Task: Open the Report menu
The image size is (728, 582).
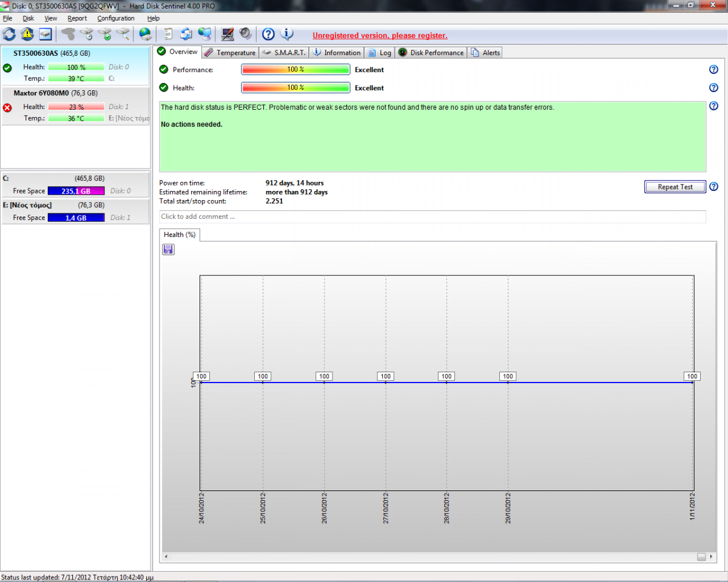Action: [77, 18]
